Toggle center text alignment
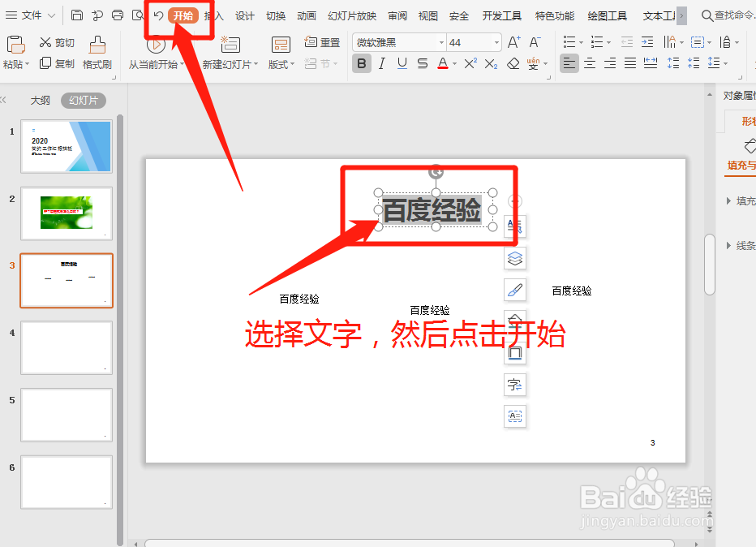Screen dimensions: 756x547 (x=590, y=62)
